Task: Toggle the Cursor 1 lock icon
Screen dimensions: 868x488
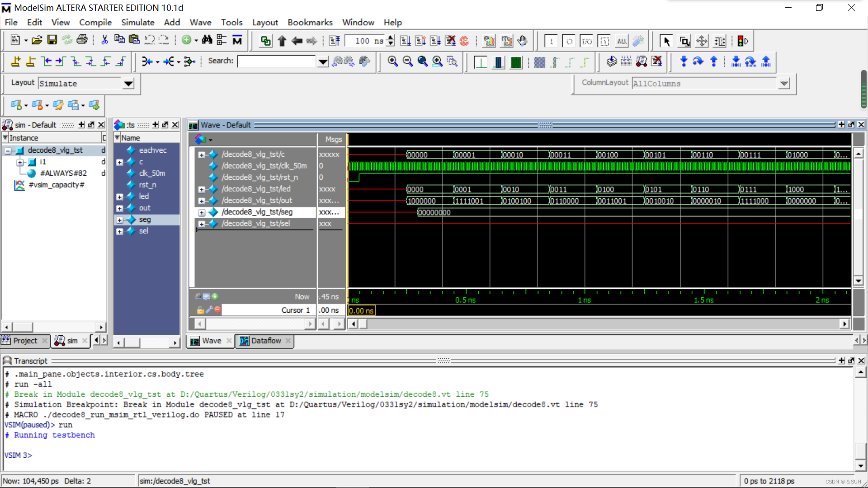Action: coord(200,310)
